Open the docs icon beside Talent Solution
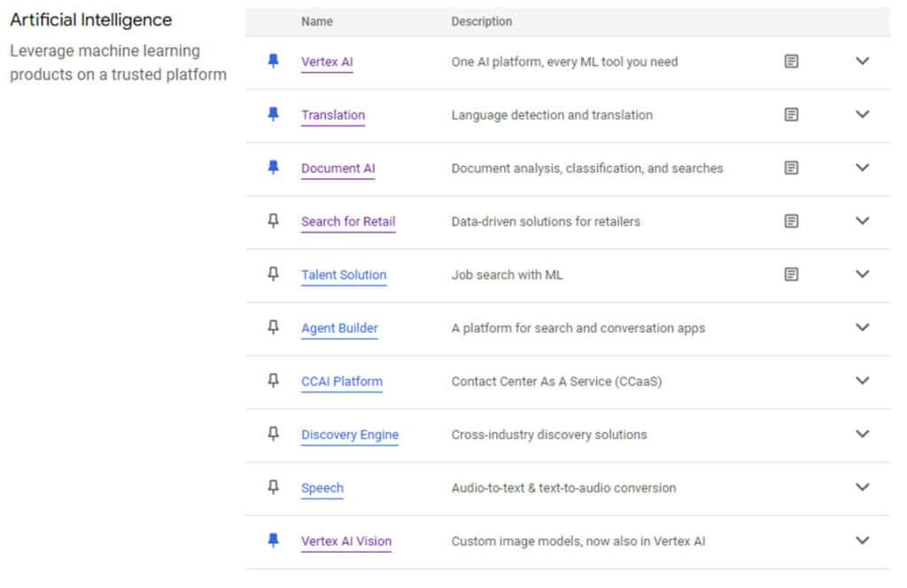 click(x=791, y=275)
